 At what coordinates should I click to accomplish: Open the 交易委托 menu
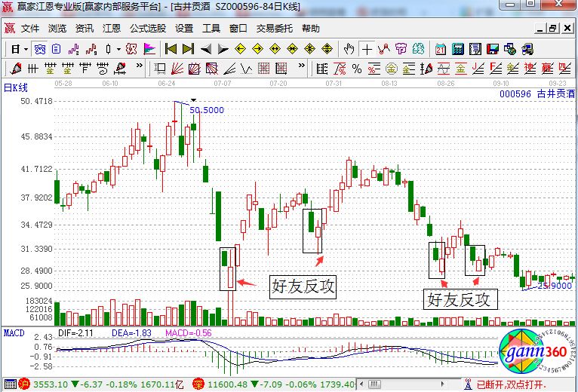coord(273,29)
